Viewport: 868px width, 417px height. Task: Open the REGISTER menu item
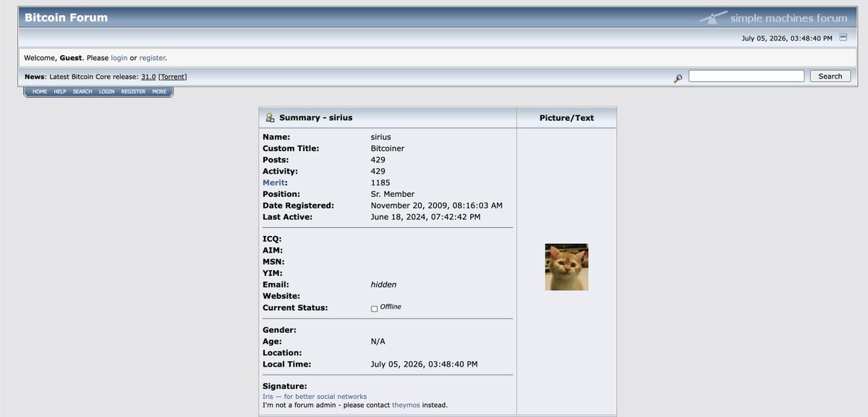coord(133,92)
